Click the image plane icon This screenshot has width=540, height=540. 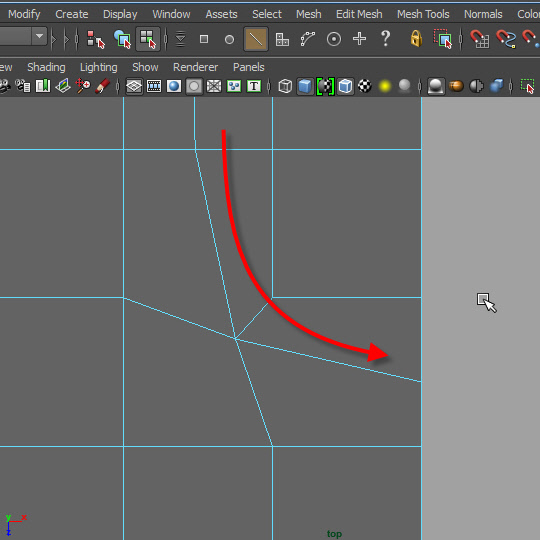point(63,86)
